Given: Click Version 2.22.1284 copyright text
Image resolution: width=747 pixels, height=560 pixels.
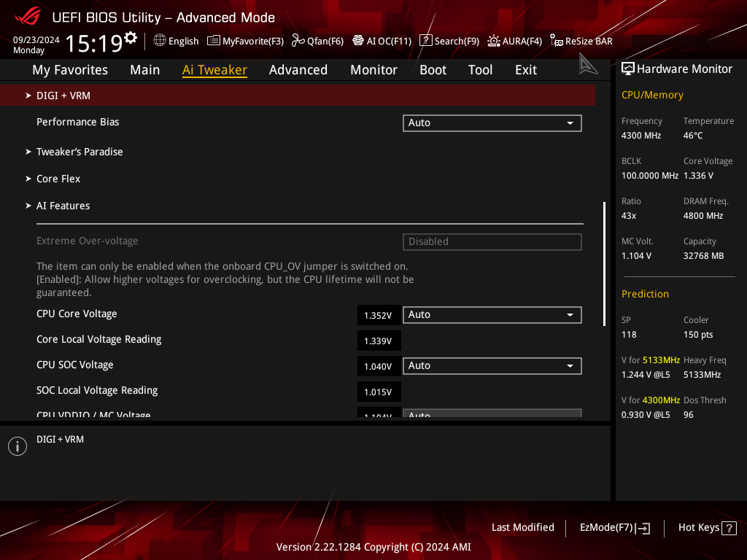Looking at the screenshot, I should [373, 547].
